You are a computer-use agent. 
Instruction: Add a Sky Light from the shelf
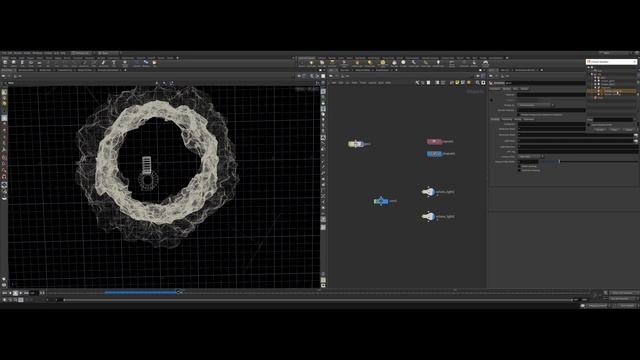pyautogui.click(x=394, y=62)
